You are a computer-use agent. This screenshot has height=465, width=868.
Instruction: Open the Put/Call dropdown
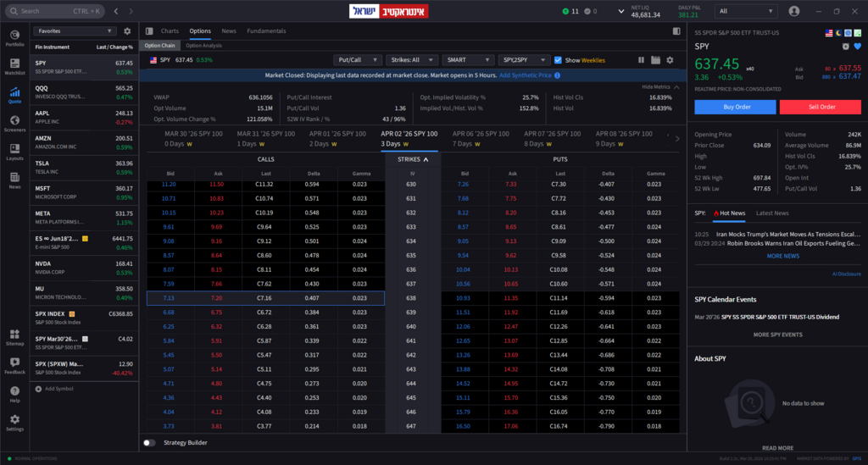click(358, 60)
